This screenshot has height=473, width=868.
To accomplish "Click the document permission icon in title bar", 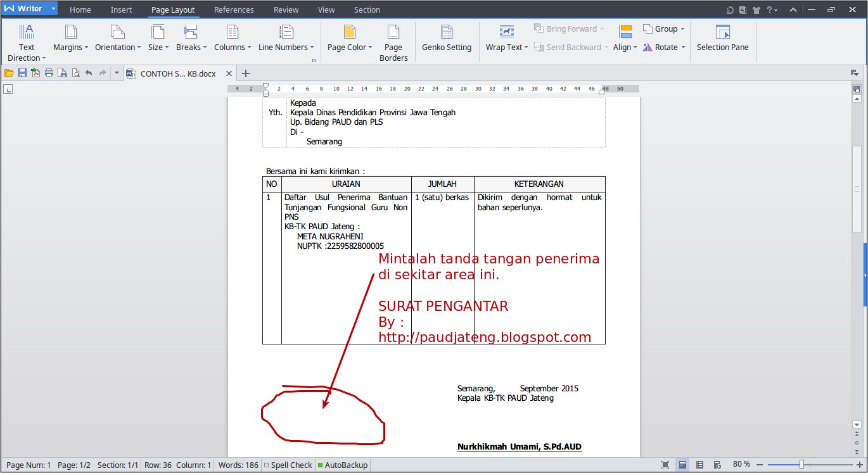I will click(743, 10).
